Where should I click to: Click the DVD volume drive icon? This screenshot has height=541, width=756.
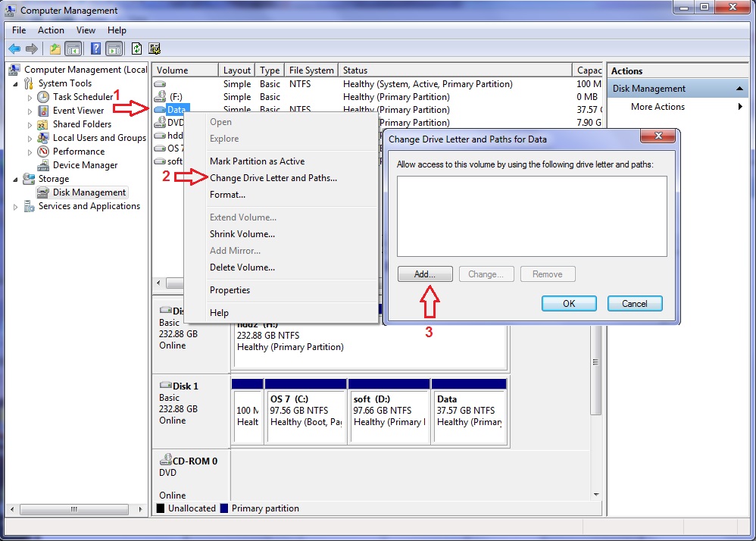click(x=160, y=122)
